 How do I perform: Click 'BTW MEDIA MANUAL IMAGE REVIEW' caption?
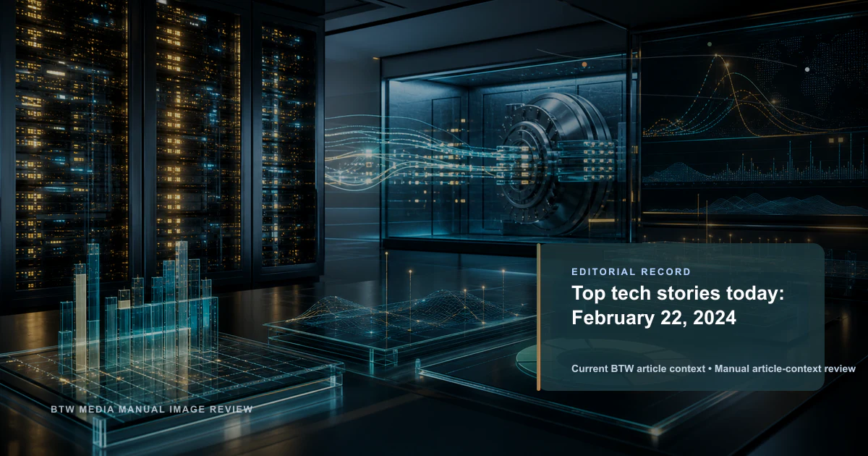152,410
